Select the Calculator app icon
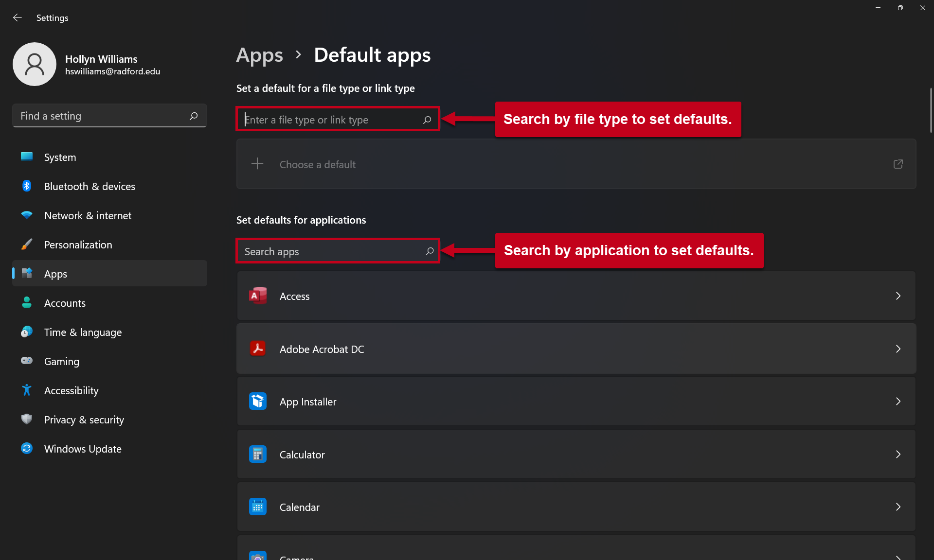This screenshot has height=560, width=934. click(x=258, y=454)
